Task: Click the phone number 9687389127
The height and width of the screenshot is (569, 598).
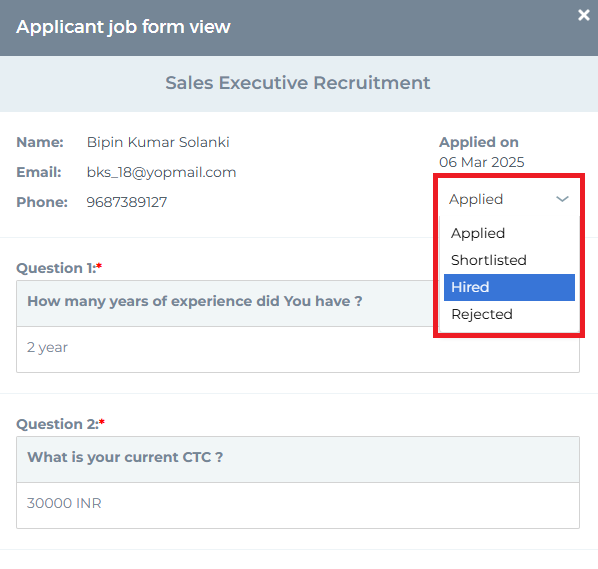Action: click(x=127, y=202)
